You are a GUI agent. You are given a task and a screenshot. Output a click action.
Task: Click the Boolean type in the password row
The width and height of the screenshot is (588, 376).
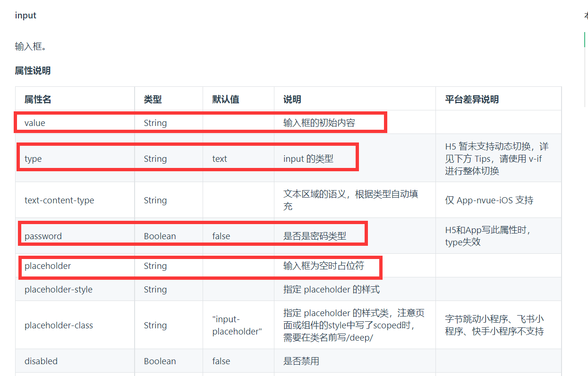tap(160, 236)
